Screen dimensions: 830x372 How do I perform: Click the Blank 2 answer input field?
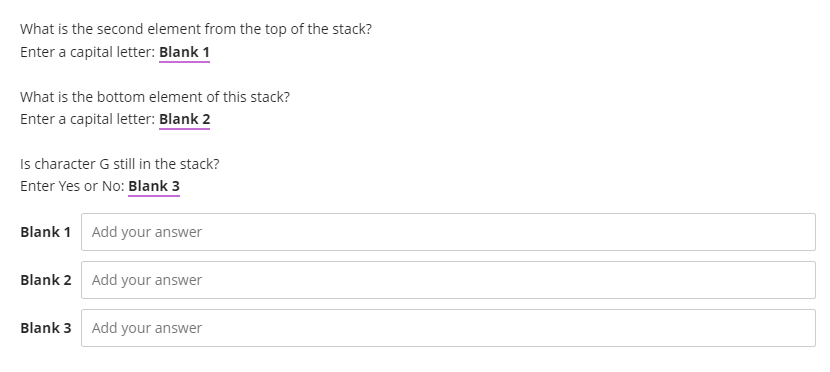pyautogui.click(x=448, y=280)
